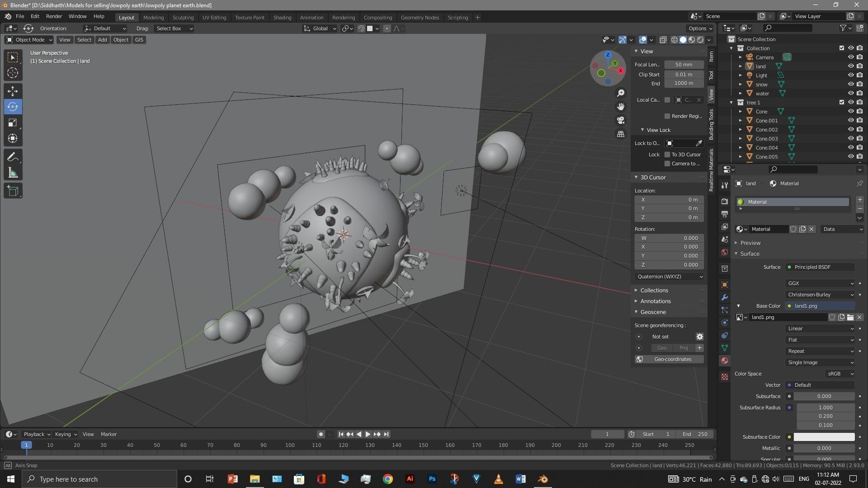Viewport: 868px width, 488px height.
Task: Open Geoscene settings gear icon
Action: coord(699,337)
